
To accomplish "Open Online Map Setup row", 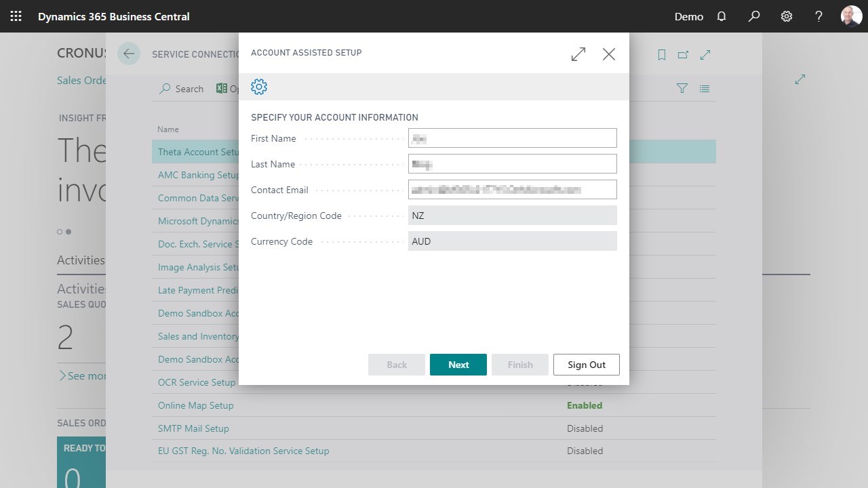I will tap(195, 405).
